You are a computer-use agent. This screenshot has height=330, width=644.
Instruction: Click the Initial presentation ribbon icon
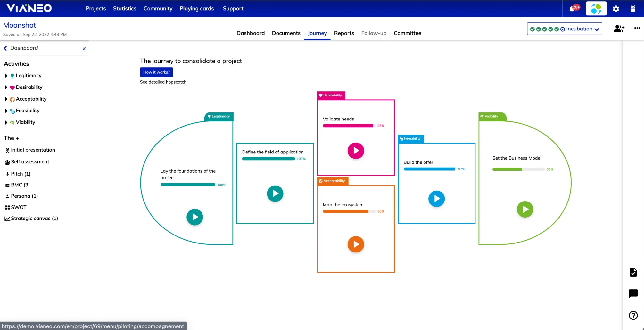pyautogui.click(x=7, y=150)
